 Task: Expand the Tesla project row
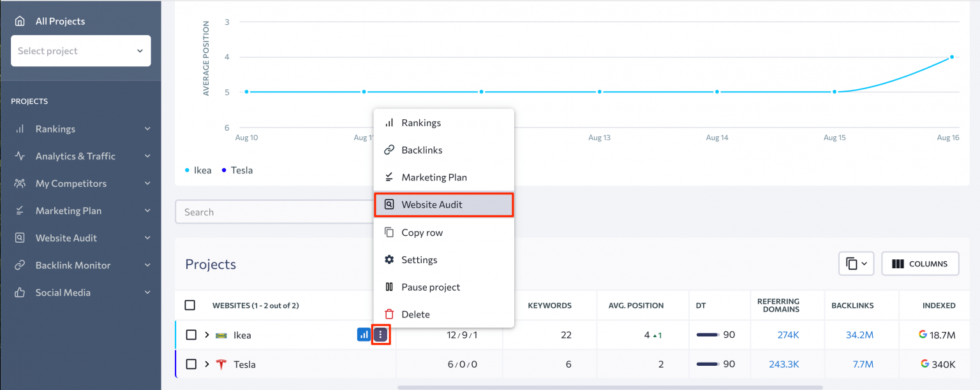(207, 365)
